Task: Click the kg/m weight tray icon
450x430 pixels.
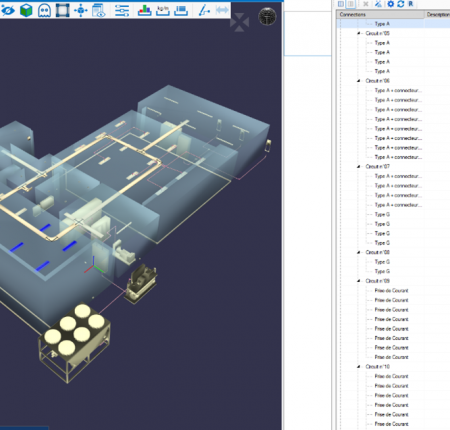Action: tap(163, 10)
